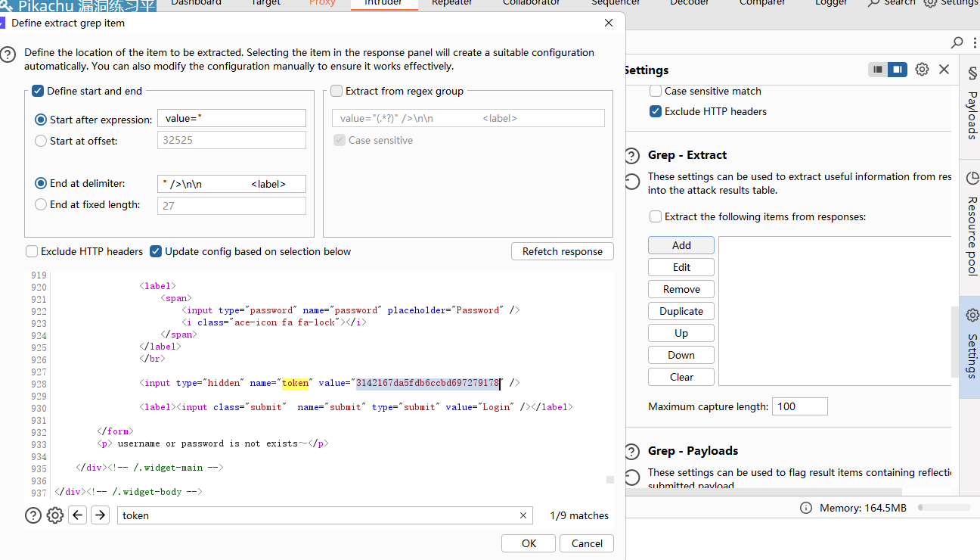Image resolution: width=980 pixels, height=560 pixels.
Task: Click the highlighted token value in response
Action: [428, 383]
